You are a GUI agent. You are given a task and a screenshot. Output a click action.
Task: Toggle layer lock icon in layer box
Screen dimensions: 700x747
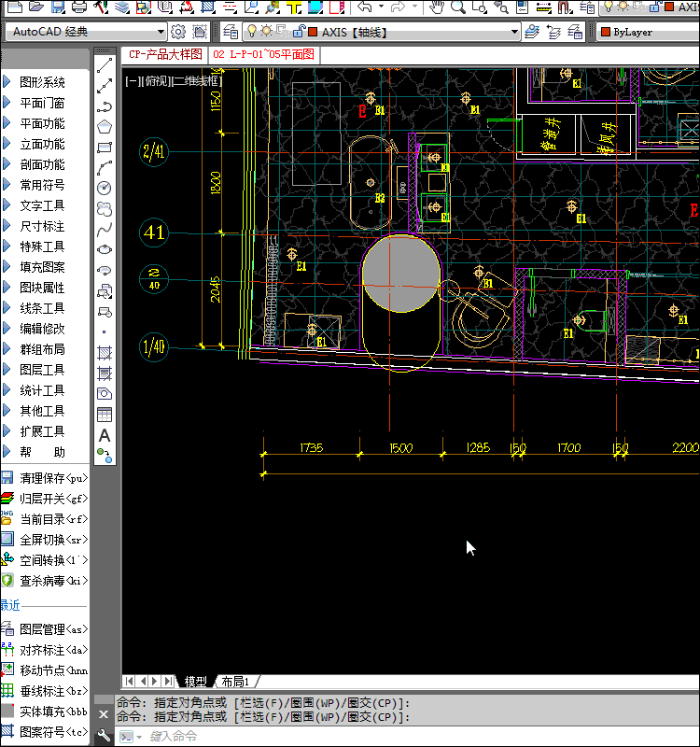[x=296, y=32]
